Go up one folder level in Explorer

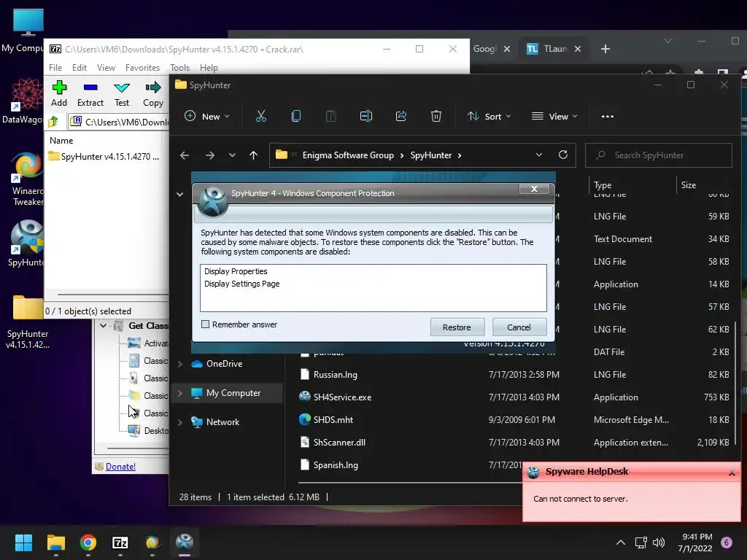[x=253, y=155]
